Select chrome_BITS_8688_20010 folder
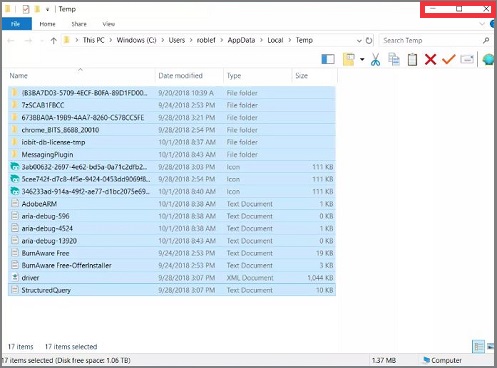The width and height of the screenshot is (497, 368). (x=172, y=130)
